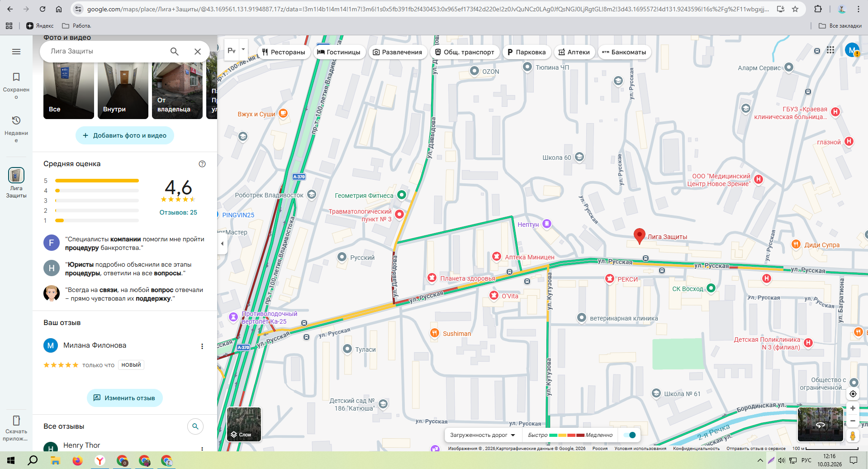Expand the Загруженность дорог dropdown
868x469 pixels.
(483, 435)
